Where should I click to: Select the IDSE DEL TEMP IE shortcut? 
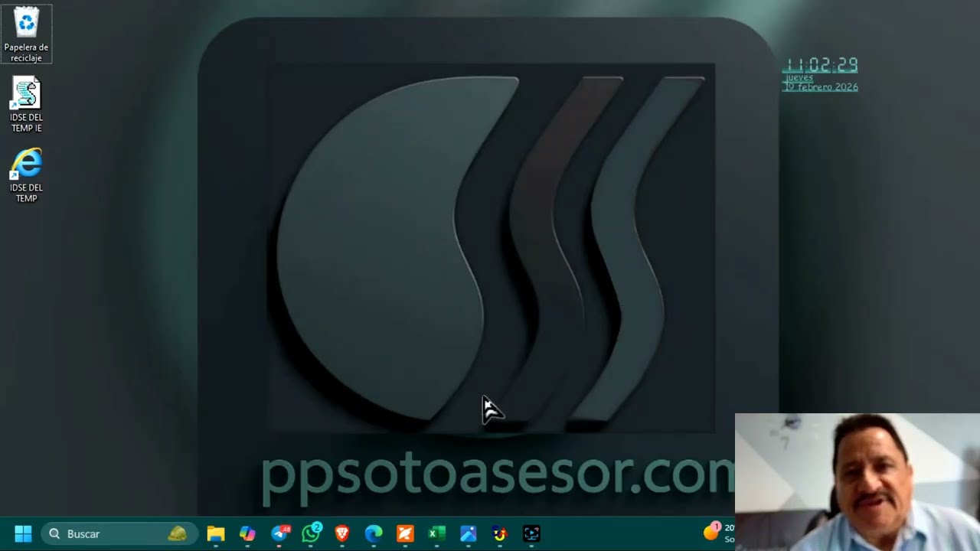tap(26, 105)
